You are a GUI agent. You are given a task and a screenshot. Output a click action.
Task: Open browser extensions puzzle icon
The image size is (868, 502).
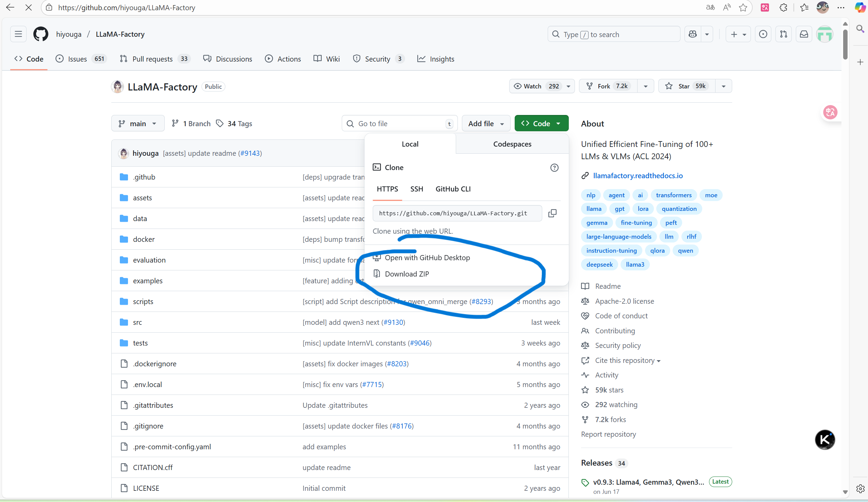[783, 7]
